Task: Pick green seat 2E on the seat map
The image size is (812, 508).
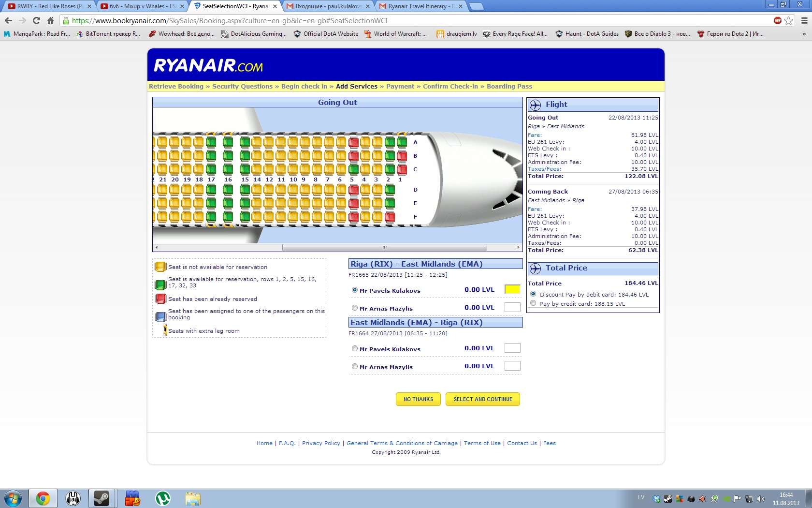Action: tap(390, 203)
